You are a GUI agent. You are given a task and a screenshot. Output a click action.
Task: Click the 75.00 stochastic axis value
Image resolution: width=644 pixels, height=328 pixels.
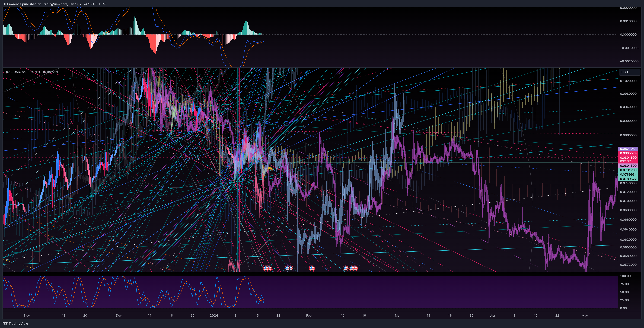[x=624, y=284]
